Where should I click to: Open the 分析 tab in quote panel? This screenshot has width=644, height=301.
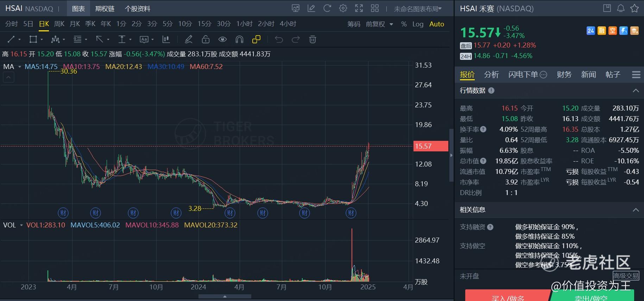tap(491, 75)
